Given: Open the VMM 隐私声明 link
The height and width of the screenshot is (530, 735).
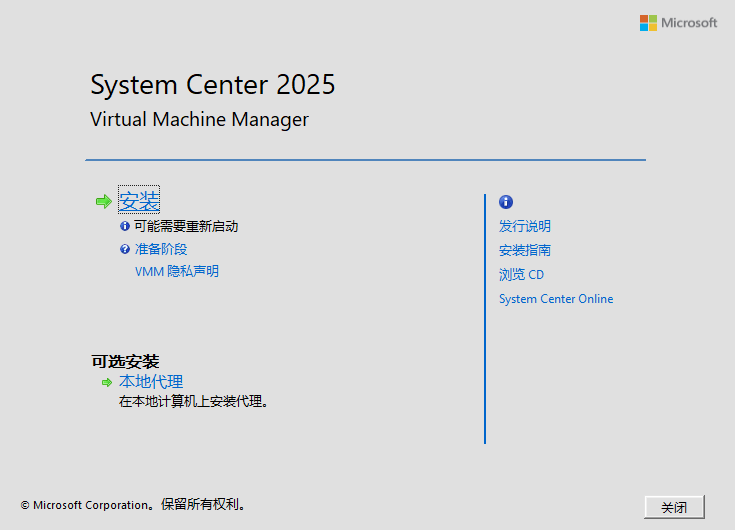Looking at the screenshot, I should [x=176, y=272].
